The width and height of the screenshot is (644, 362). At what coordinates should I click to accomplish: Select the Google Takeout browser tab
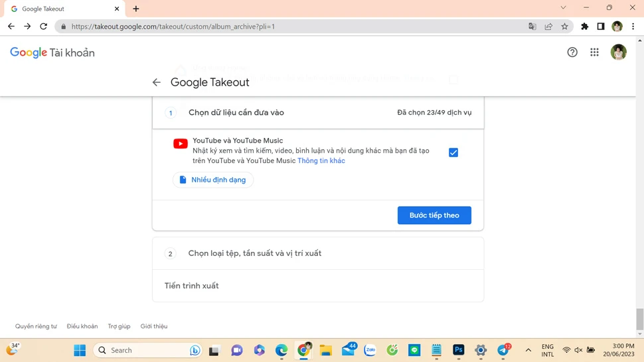pos(64,9)
